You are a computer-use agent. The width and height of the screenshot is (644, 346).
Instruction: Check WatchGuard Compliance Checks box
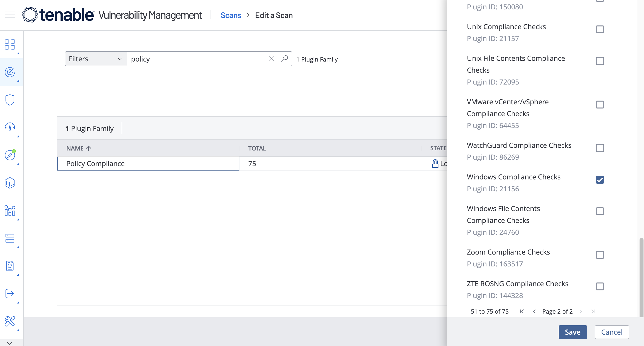pyautogui.click(x=600, y=148)
